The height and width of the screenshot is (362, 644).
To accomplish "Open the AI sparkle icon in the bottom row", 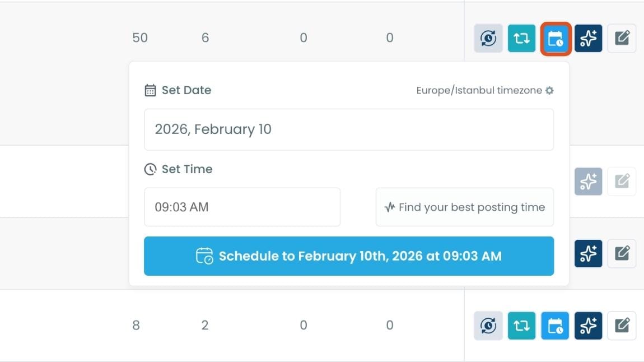I will (588, 326).
